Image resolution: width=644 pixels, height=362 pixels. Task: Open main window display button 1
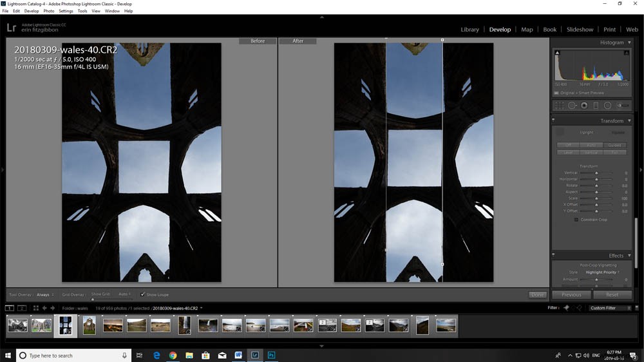click(x=10, y=308)
